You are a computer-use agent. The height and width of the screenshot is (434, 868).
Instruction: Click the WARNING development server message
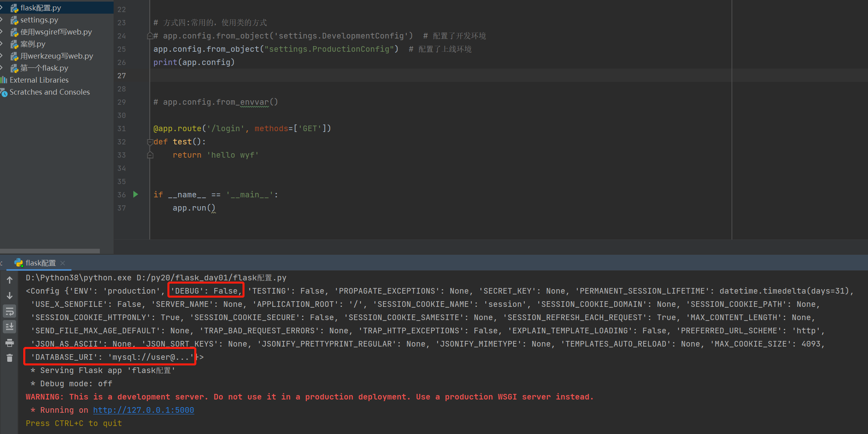(310, 397)
